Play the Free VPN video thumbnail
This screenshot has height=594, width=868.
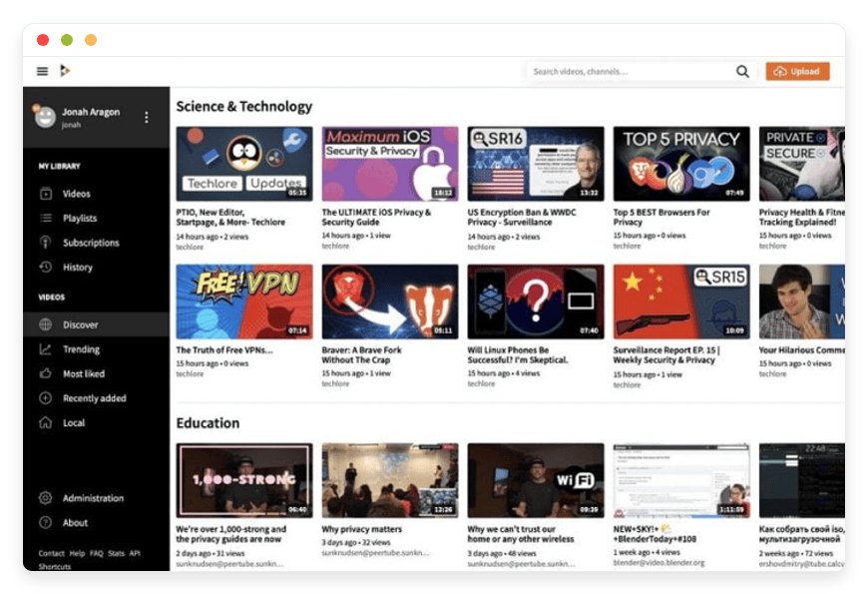tap(244, 301)
